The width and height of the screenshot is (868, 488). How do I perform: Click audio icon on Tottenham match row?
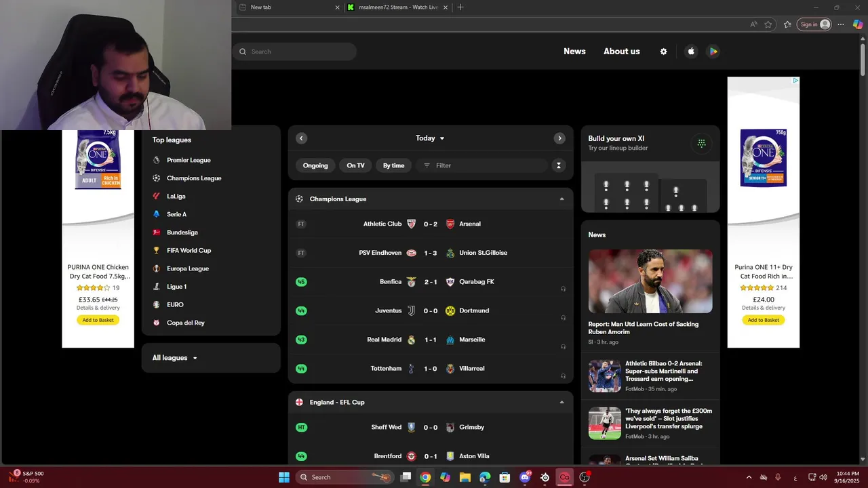(x=563, y=375)
